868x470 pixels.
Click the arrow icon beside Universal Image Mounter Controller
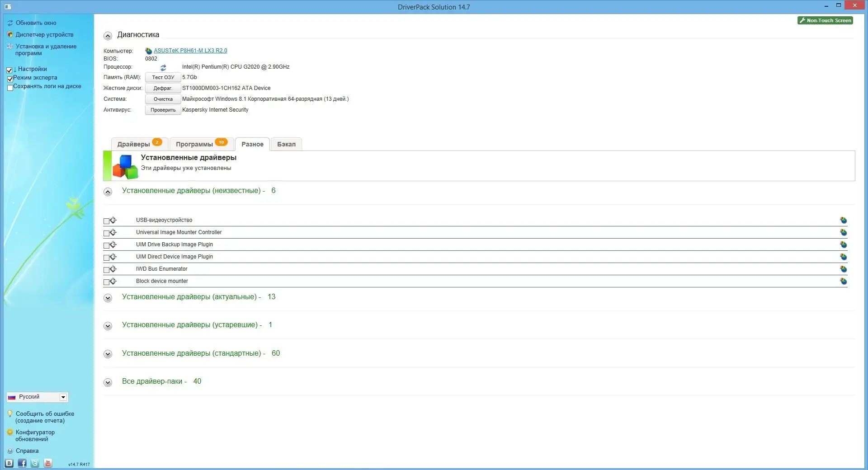[113, 232]
